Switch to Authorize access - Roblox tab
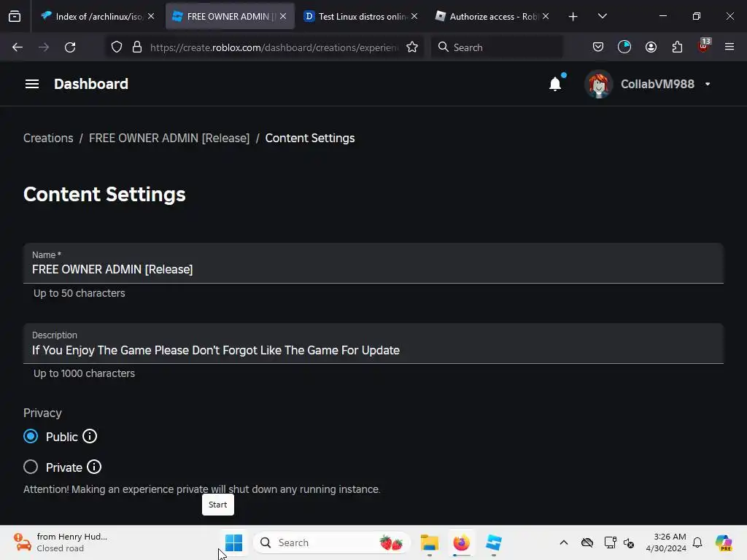Viewport: 747px width, 560px height. pos(492,17)
